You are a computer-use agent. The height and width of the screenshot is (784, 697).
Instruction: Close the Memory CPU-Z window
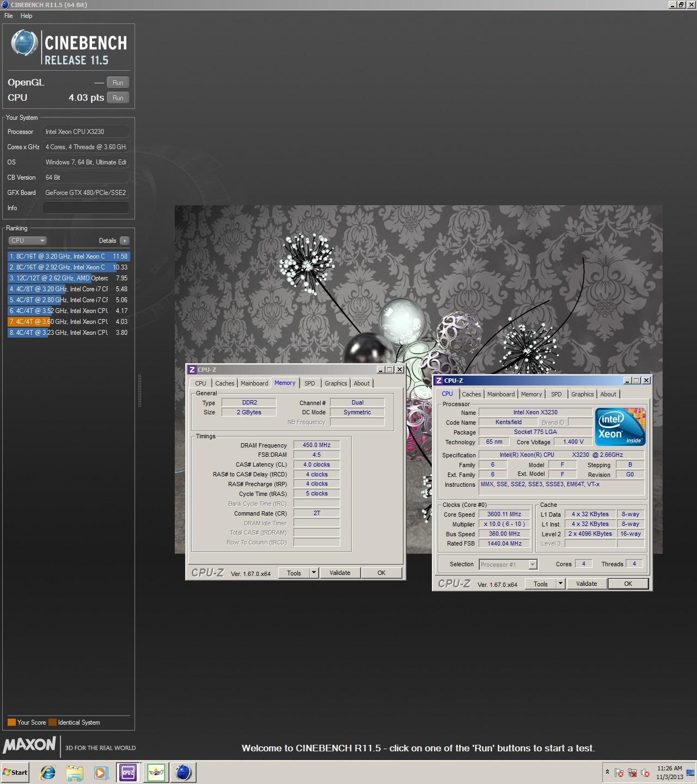pyautogui.click(x=399, y=370)
